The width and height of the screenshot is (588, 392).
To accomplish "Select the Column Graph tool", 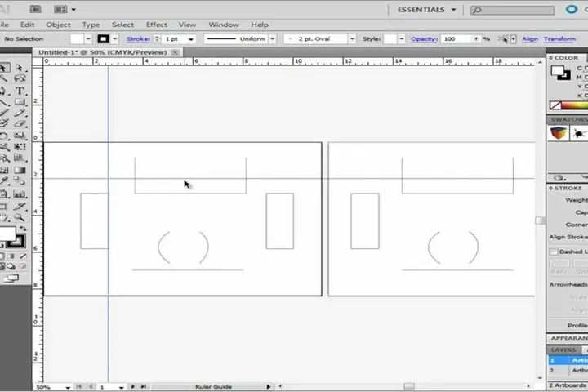I will coord(19,194).
